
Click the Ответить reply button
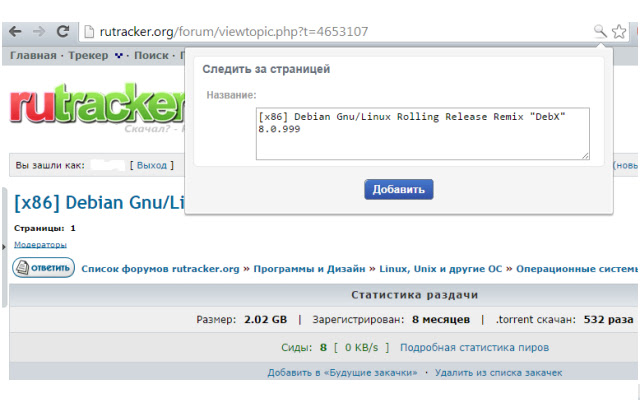click(x=43, y=268)
